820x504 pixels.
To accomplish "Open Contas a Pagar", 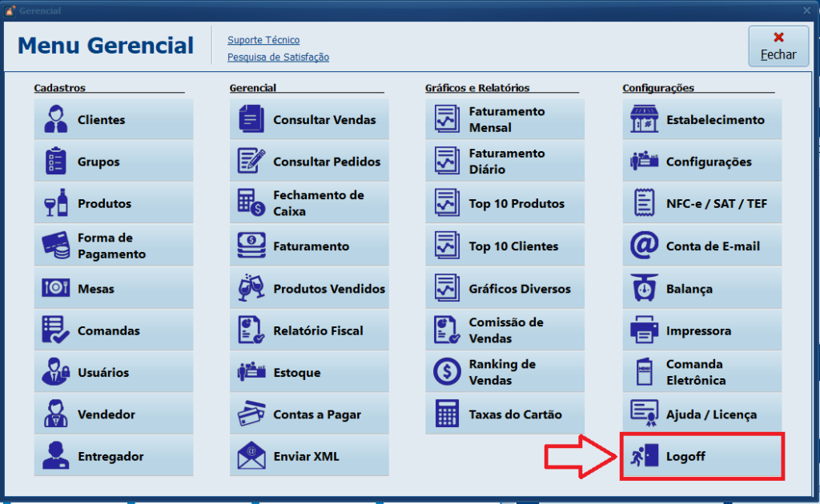I will coord(309,414).
